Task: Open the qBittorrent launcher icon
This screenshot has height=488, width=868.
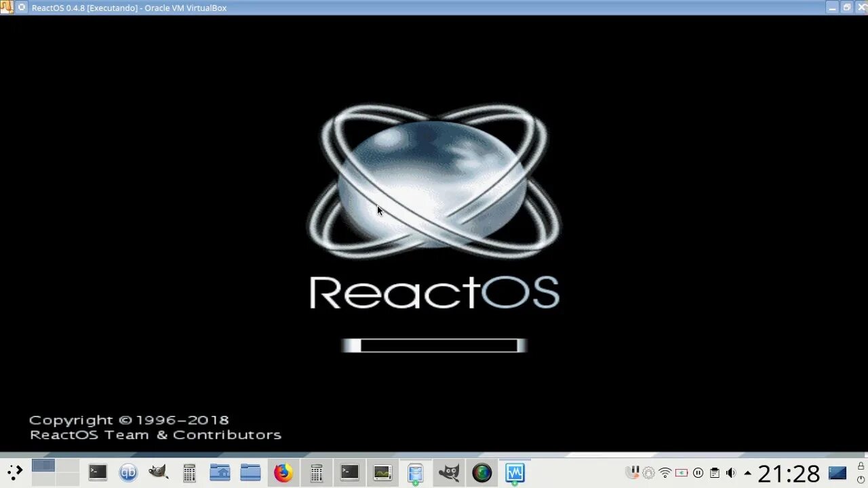Action: (128, 472)
